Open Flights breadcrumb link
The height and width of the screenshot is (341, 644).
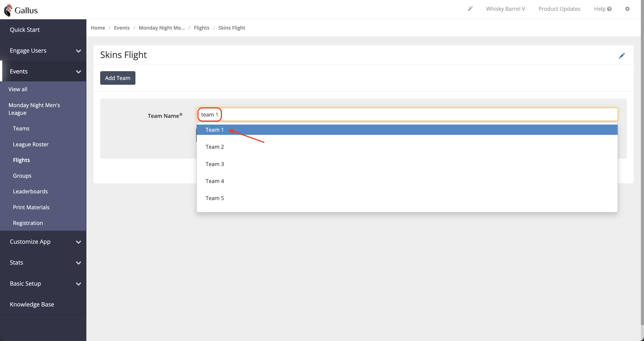201,28
